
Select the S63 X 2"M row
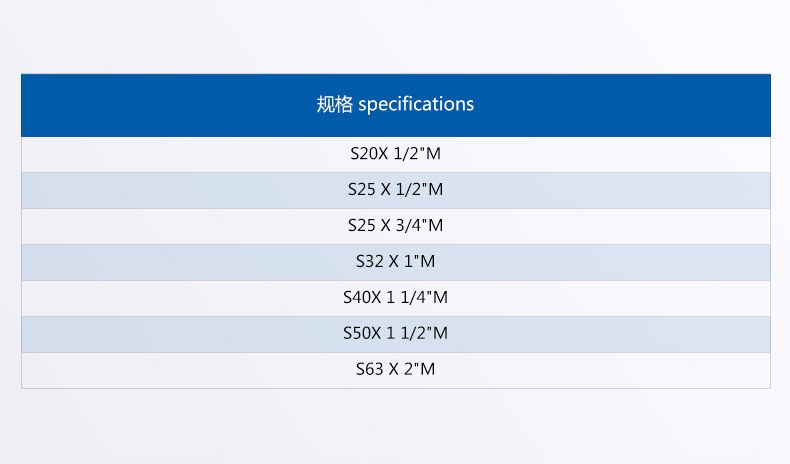tap(395, 370)
